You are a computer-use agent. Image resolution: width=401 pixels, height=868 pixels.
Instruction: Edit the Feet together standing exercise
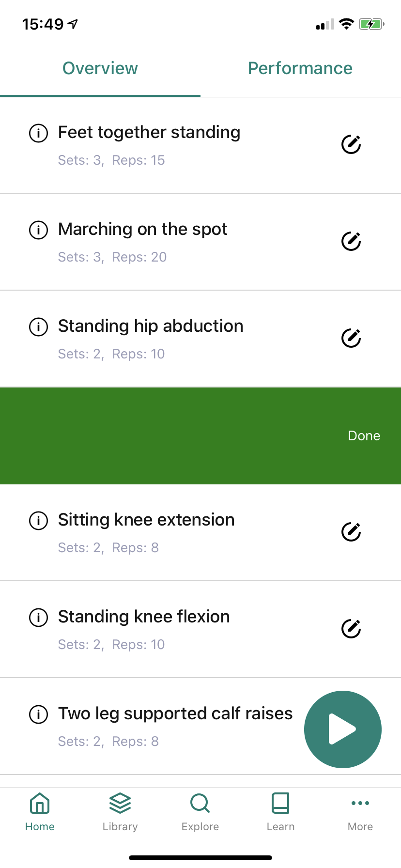[x=351, y=143]
